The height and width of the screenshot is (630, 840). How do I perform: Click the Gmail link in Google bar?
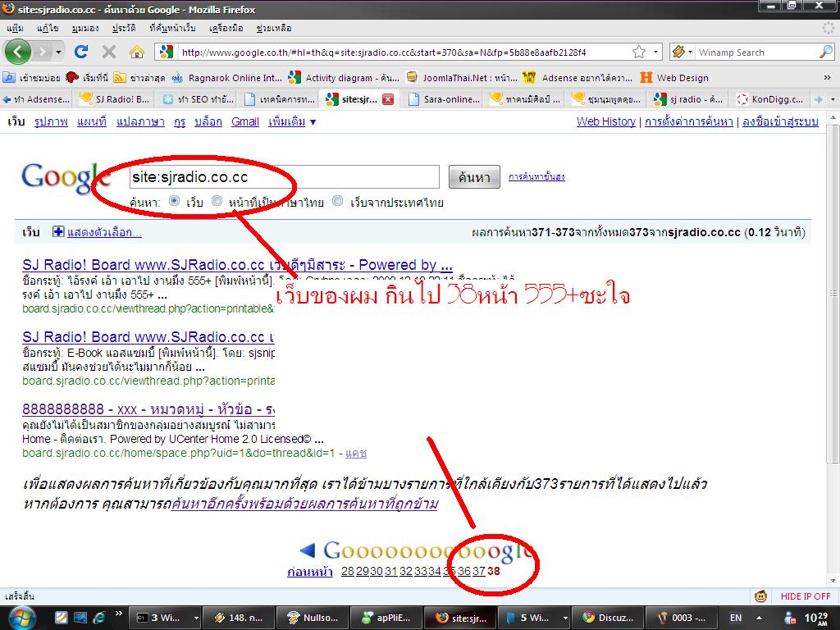point(244,121)
